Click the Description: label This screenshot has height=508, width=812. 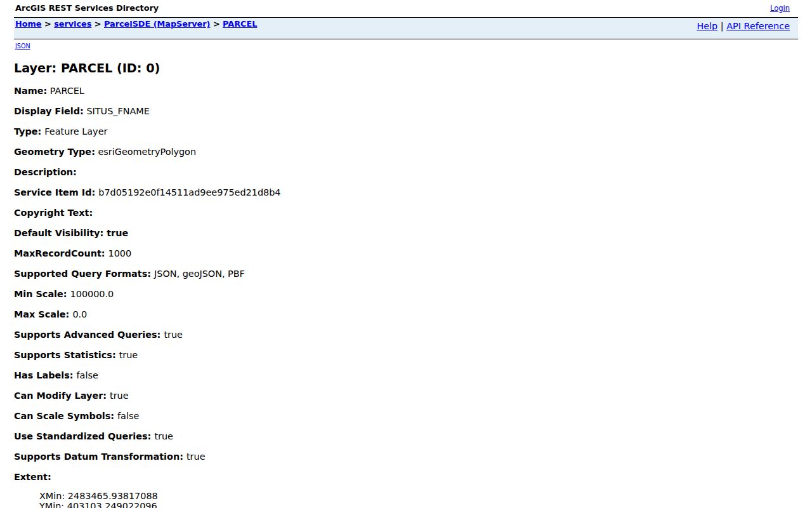click(45, 172)
